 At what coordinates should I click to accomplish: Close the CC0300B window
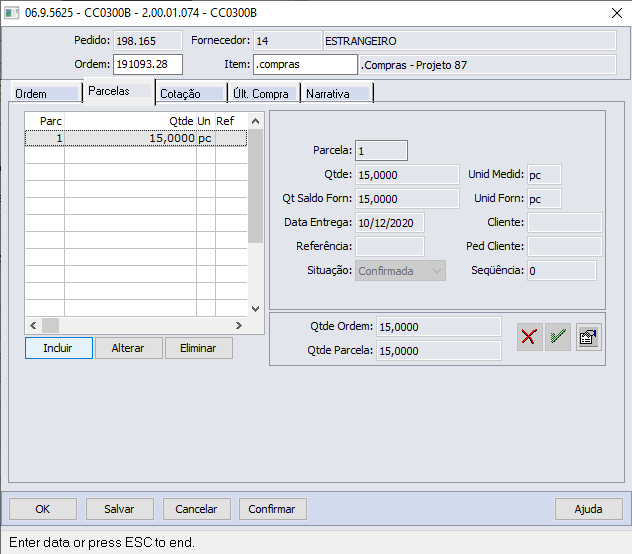[617, 13]
